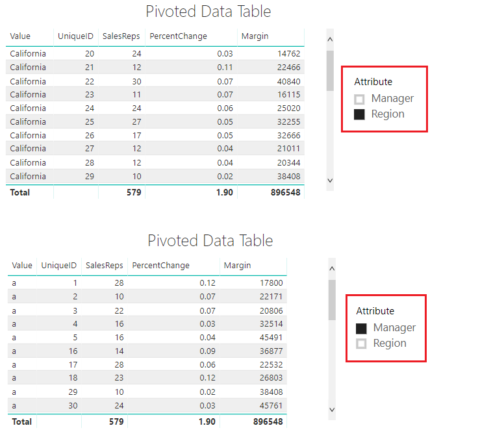This screenshot has height=439, width=504.
Task: Sort bottom table by Margin header
Action: coord(238,266)
